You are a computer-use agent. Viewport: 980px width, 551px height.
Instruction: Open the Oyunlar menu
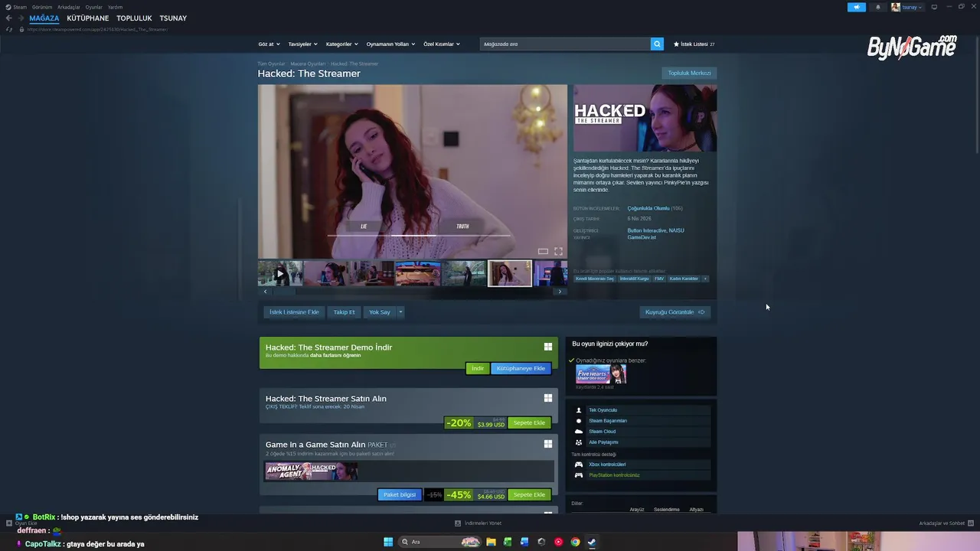(94, 7)
